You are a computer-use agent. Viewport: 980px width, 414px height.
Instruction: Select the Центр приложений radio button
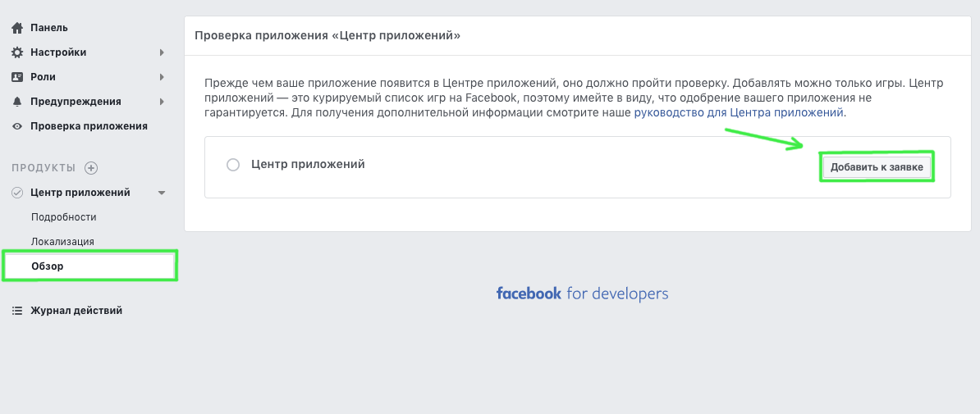(233, 166)
